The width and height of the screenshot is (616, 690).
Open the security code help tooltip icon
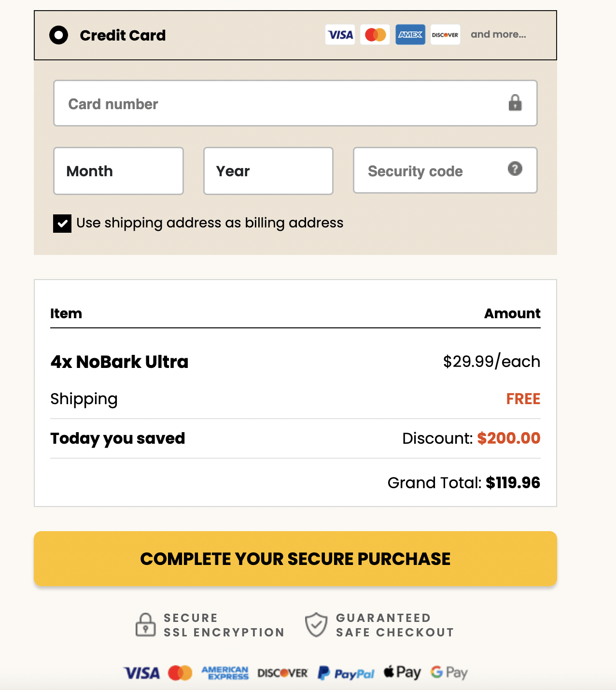pos(515,169)
